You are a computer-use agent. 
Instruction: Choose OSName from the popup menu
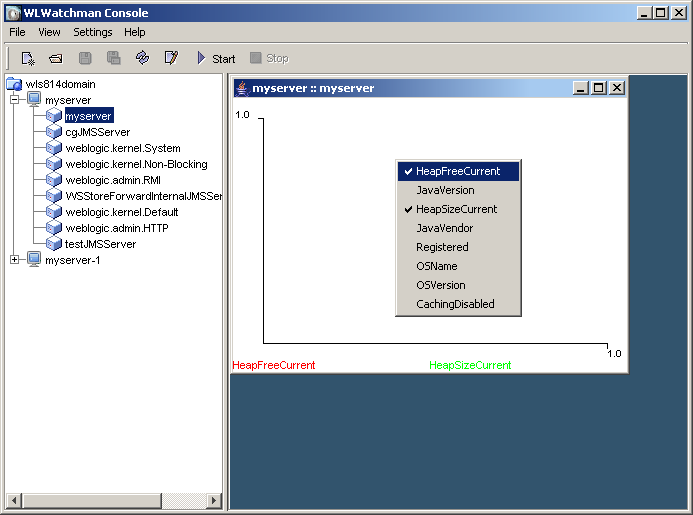436,266
